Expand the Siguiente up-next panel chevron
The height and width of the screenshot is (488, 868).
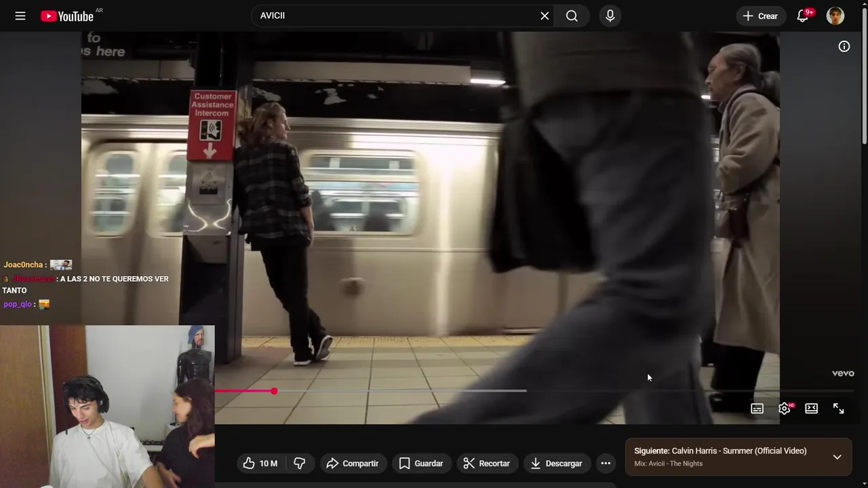point(837,457)
